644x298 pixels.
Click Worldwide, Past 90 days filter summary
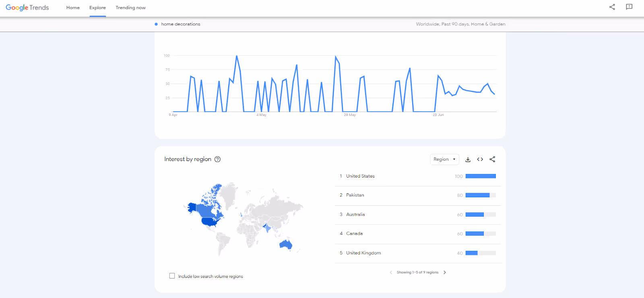coord(460,24)
